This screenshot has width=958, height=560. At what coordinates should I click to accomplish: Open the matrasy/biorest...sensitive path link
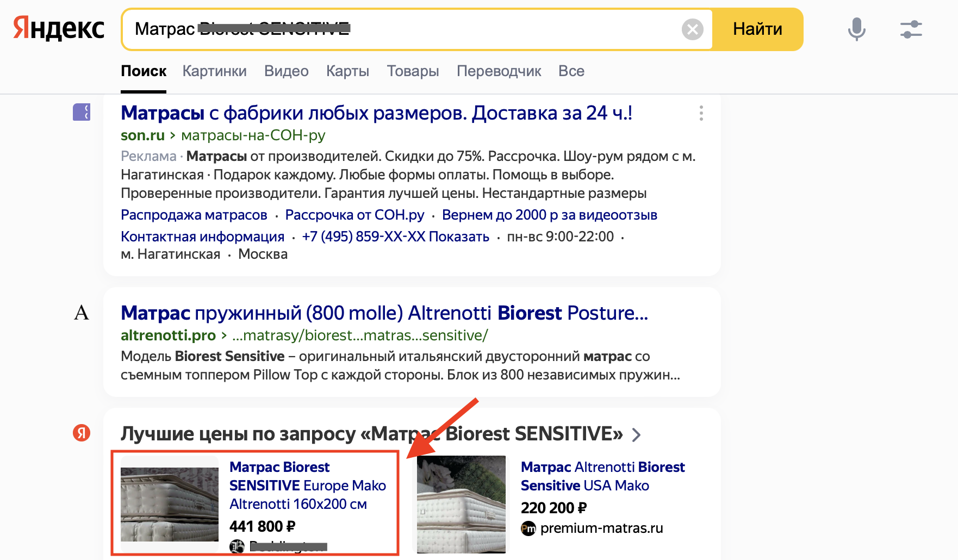(360, 335)
